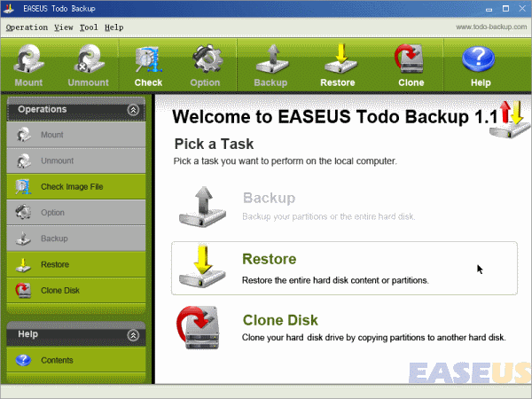Open the View menu

coord(64,27)
